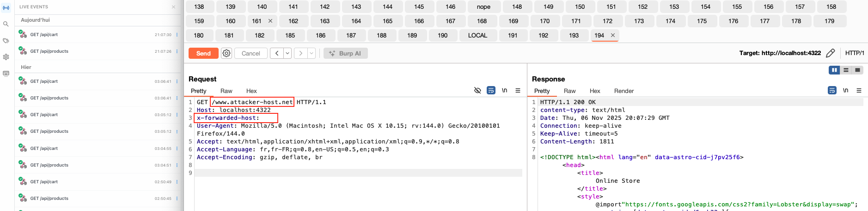Open request settings gear next to Send

pos(226,53)
